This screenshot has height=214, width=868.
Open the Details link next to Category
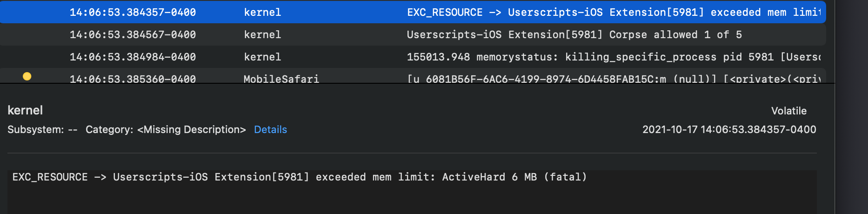[270, 130]
